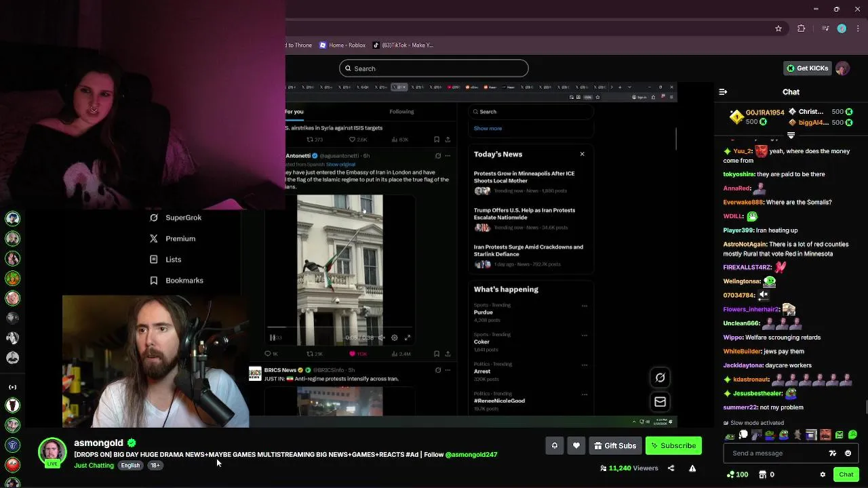Bookmark this page with the star icon
This screenshot has height=488, width=868.
pos(778,28)
